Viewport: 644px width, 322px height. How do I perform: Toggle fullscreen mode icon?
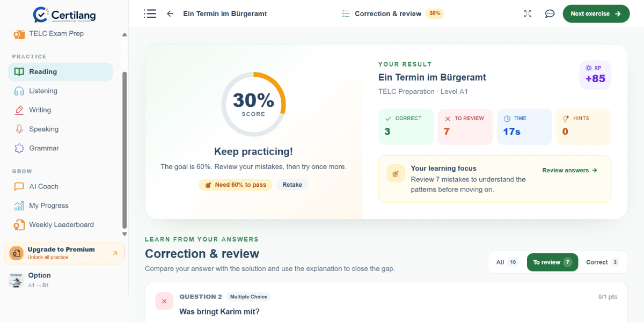coord(528,14)
